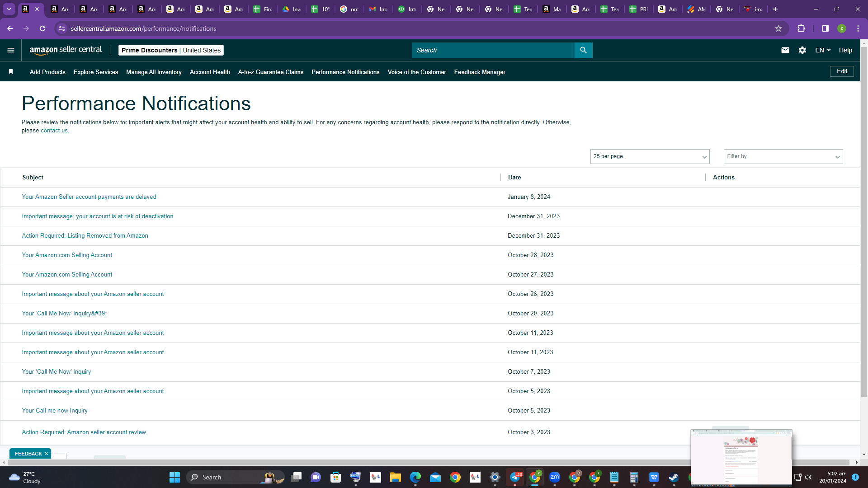Open the EN language dropdown
Viewport: 868px width, 488px height.
823,50
